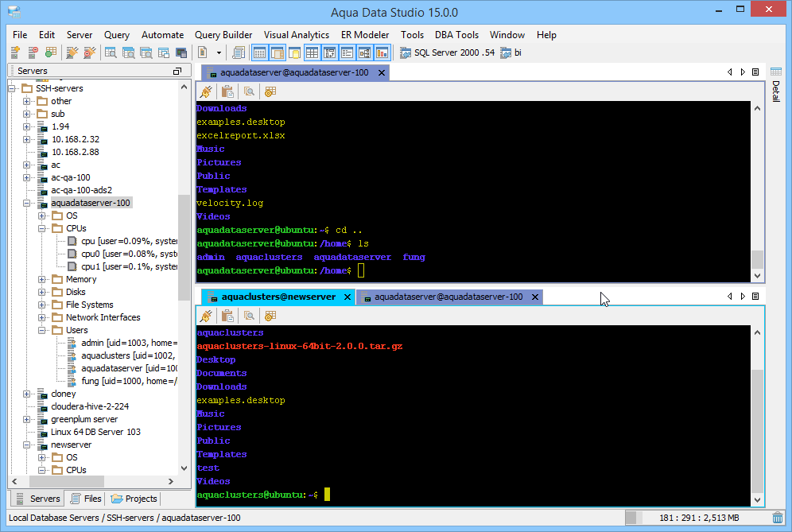Screen dimensions: 792x532
Task: Toggle the bar chart view button in toolbar
Action: [x=382, y=52]
